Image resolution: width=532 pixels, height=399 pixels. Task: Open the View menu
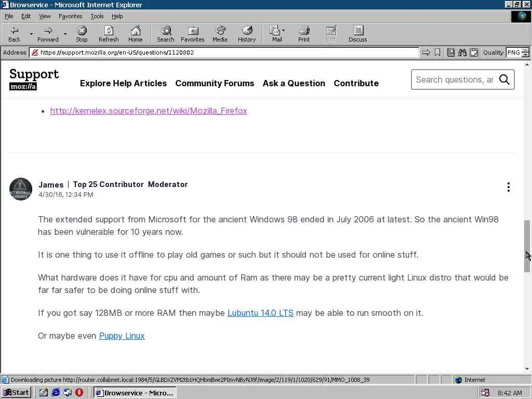[45, 16]
